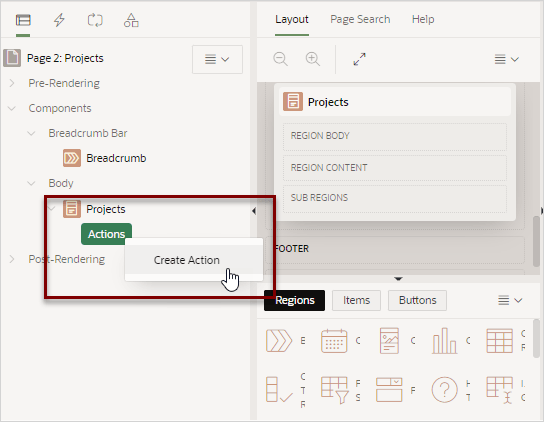Click the REGION BODY slot
The height and width of the screenshot is (422, 544).
point(395,136)
